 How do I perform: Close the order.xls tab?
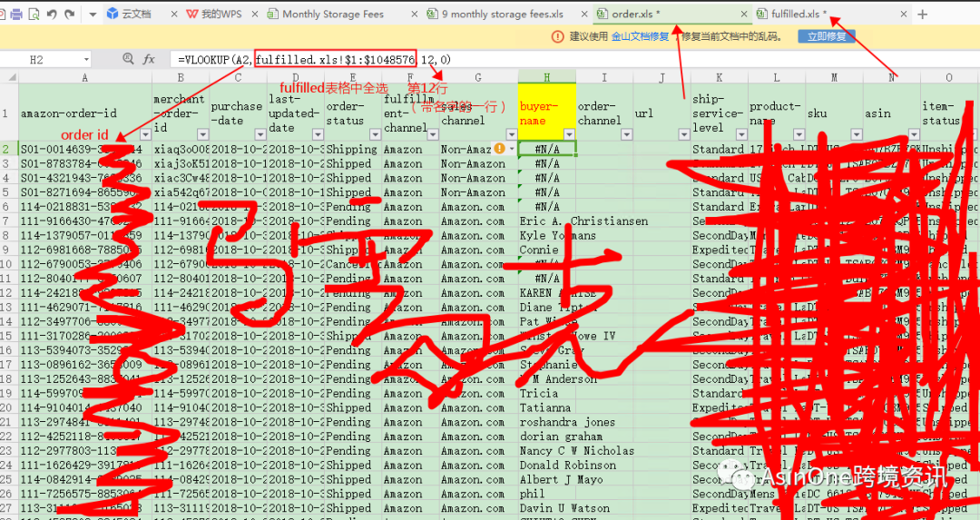point(744,14)
